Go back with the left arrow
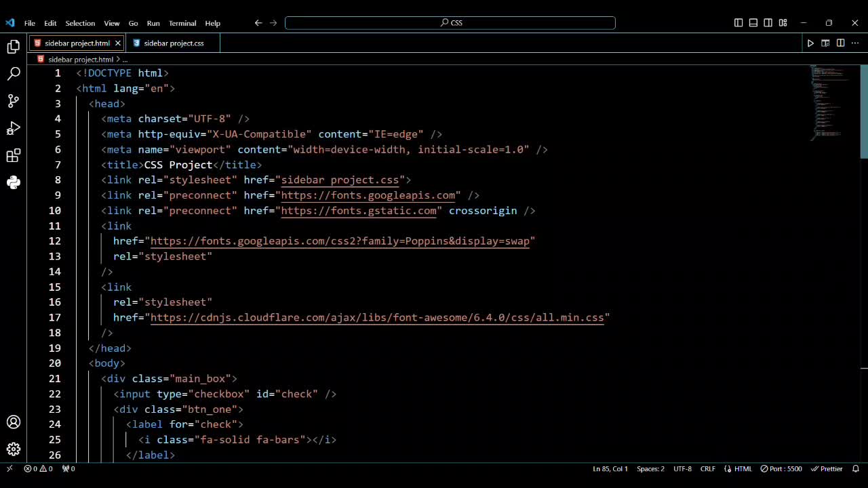The height and width of the screenshot is (488, 868). (258, 23)
